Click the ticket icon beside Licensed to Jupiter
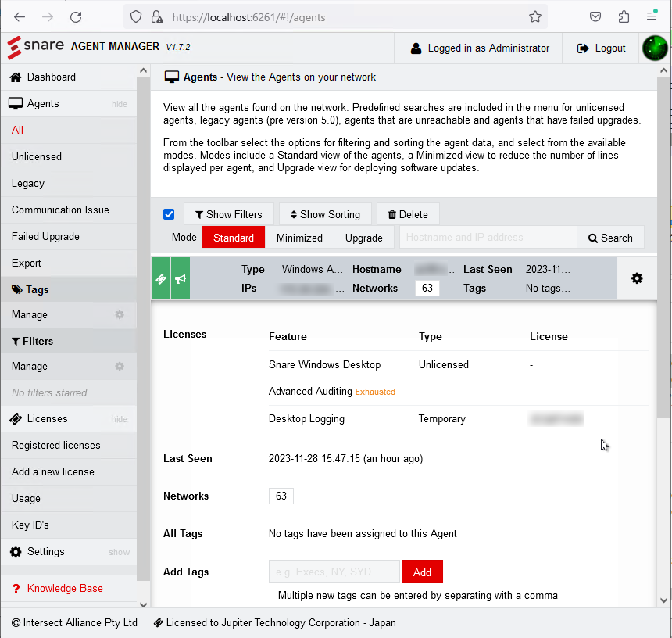Image resolution: width=672 pixels, height=638 pixels. click(158, 622)
